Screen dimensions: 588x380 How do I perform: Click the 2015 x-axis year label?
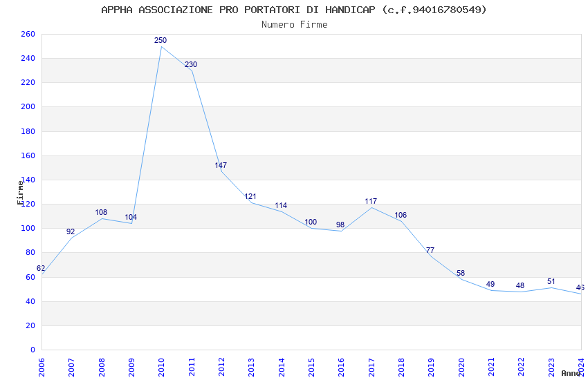click(311, 368)
